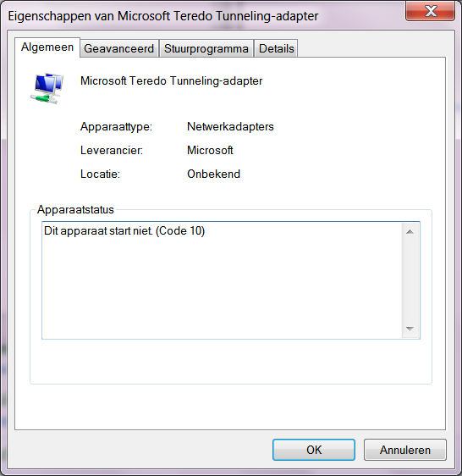The height and width of the screenshot is (476, 462).
Task: Click the Apparaatstatus group label
Action: [75, 209]
